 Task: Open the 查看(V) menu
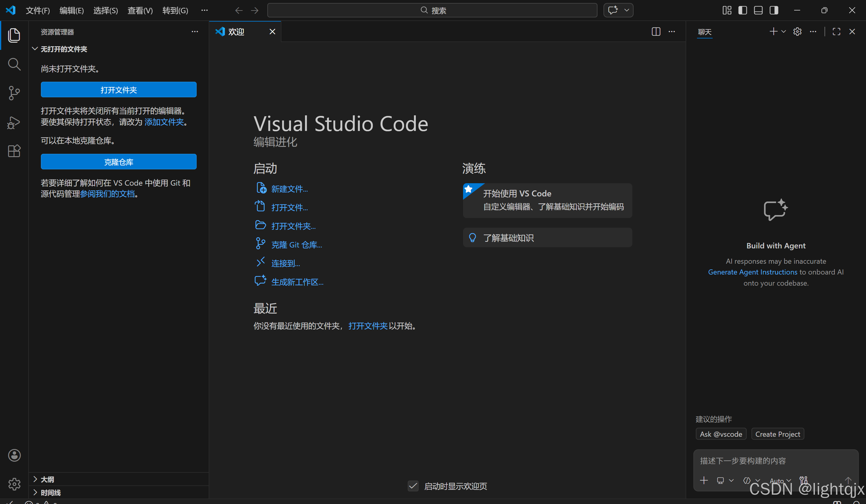[140, 10]
